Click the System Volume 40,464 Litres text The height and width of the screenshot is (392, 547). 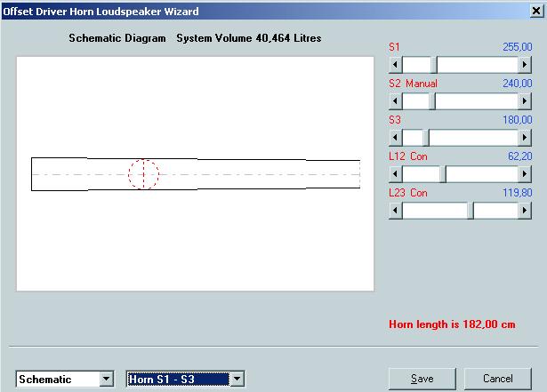[249, 38]
